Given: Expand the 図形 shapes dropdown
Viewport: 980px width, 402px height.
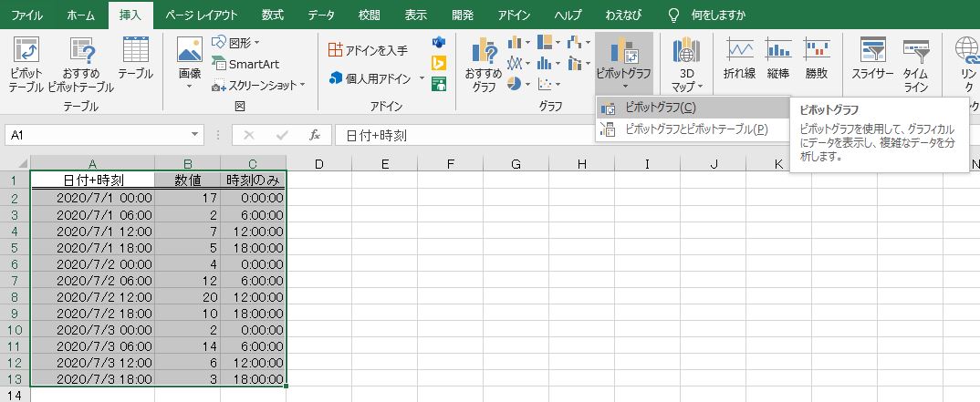Looking at the screenshot, I should pos(257,43).
